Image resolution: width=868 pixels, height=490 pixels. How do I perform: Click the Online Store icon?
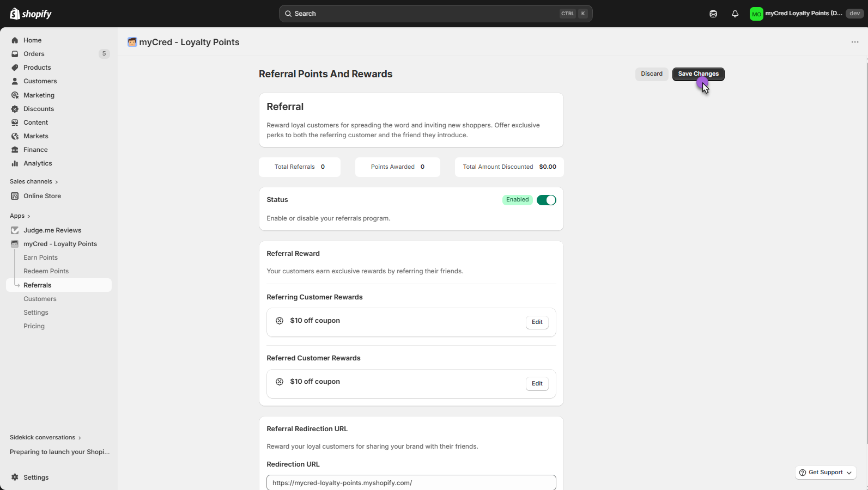pos(15,196)
